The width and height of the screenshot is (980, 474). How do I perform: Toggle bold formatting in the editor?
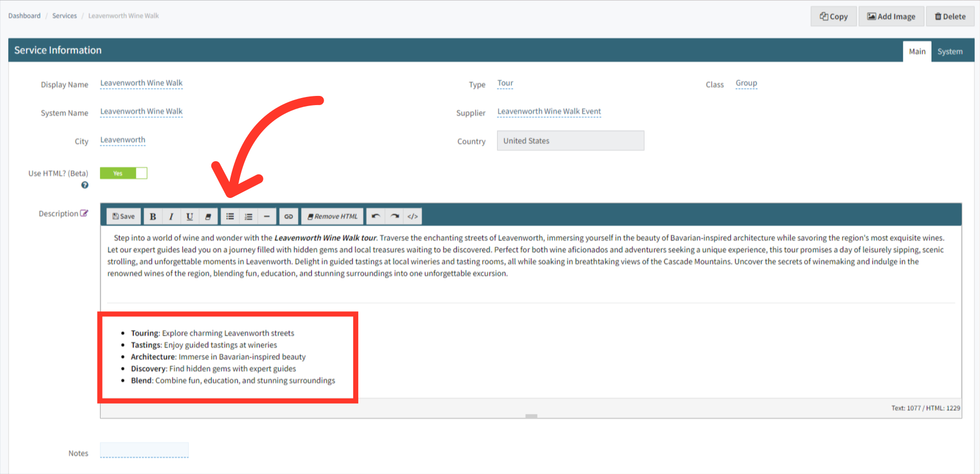click(x=153, y=216)
